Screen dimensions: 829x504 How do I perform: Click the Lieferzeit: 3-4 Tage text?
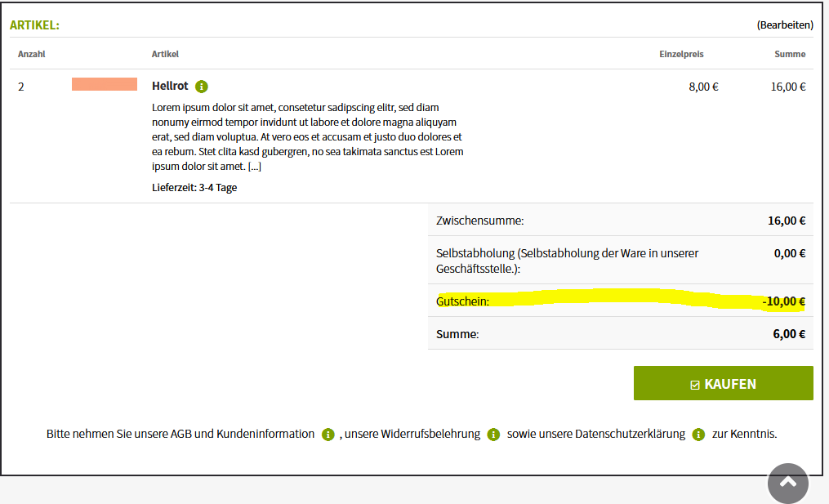click(194, 187)
